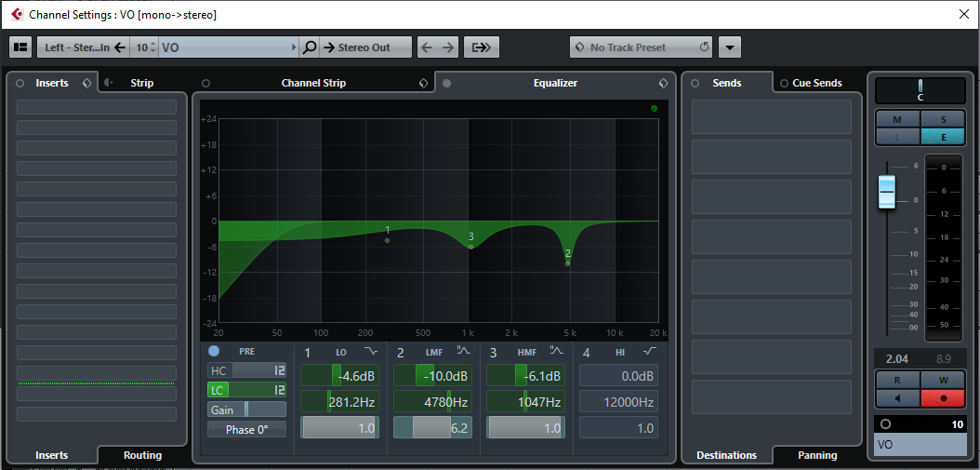Go to previous channel with left arrow
Viewport: 980px width, 470px height.
click(x=427, y=47)
